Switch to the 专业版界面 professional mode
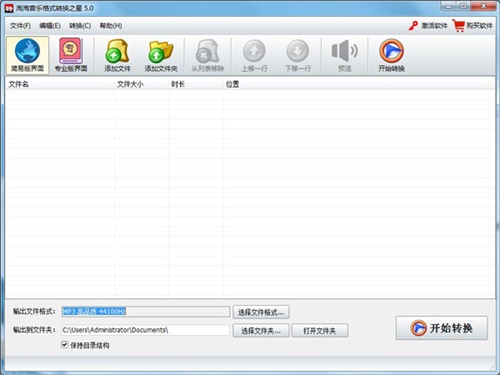The image size is (500, 375). coord(71,55)
